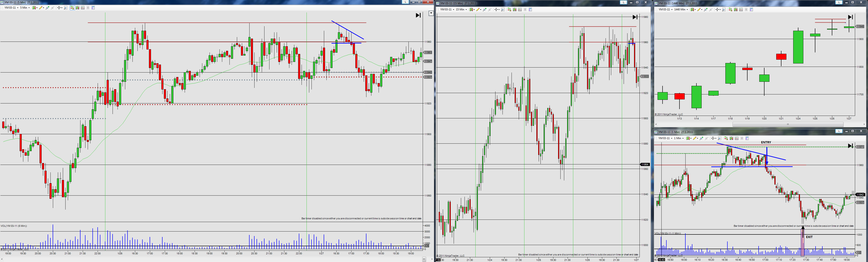Select crosshair cursor tool in 15 Min chart
This screenshot has height=262, width=868.
(x=496, y=9)
